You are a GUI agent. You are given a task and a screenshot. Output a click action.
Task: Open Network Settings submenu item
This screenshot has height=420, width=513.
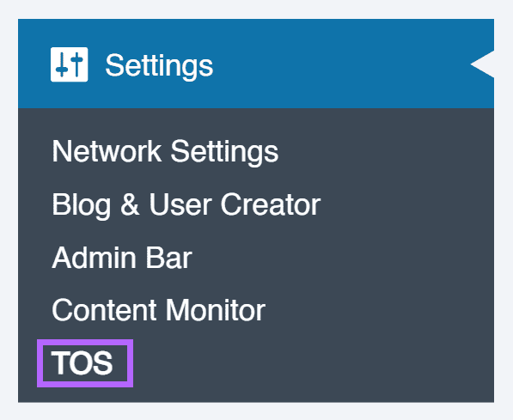click(x=165, y=151)
